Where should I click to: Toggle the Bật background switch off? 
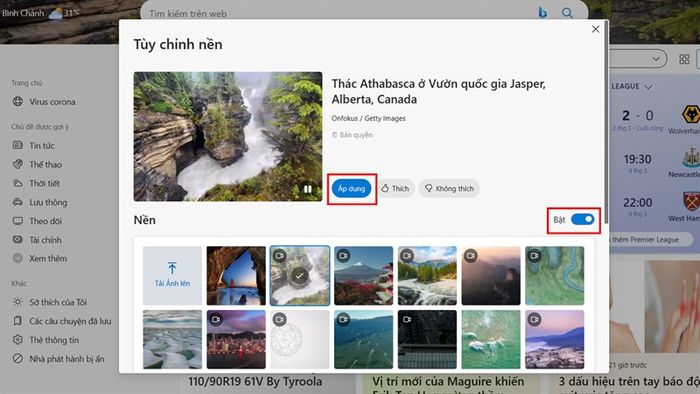pos(583,220)
